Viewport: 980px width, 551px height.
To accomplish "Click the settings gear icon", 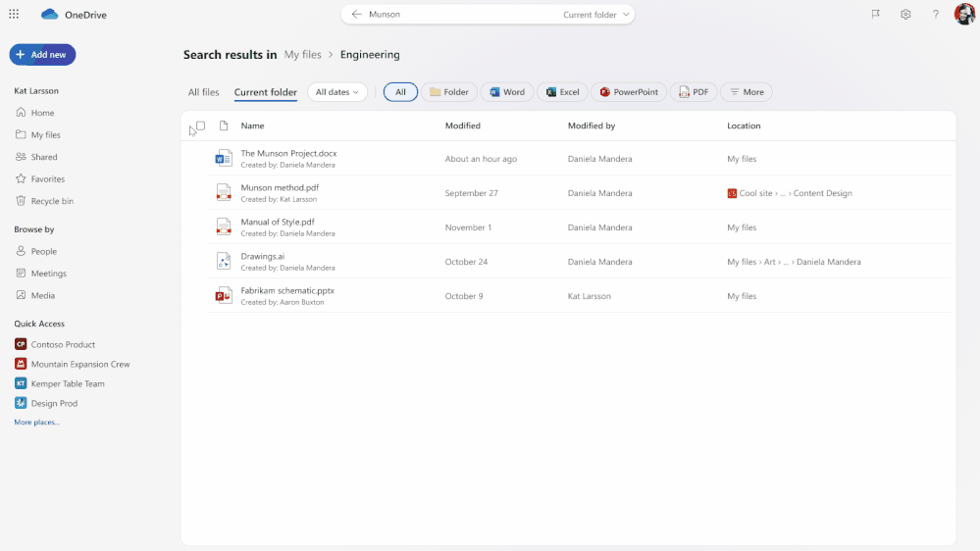I will 905,15.
